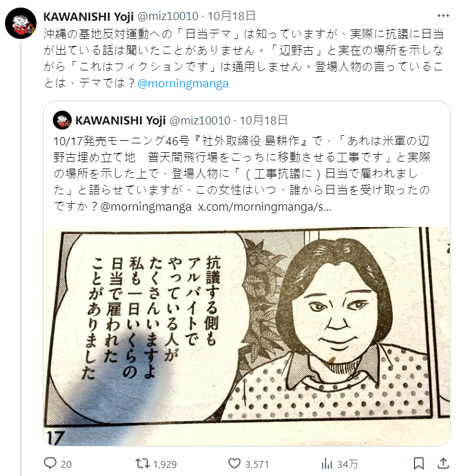Open the reply icon with 20 replies
The image size is (458, 476).
click(50, 463)
